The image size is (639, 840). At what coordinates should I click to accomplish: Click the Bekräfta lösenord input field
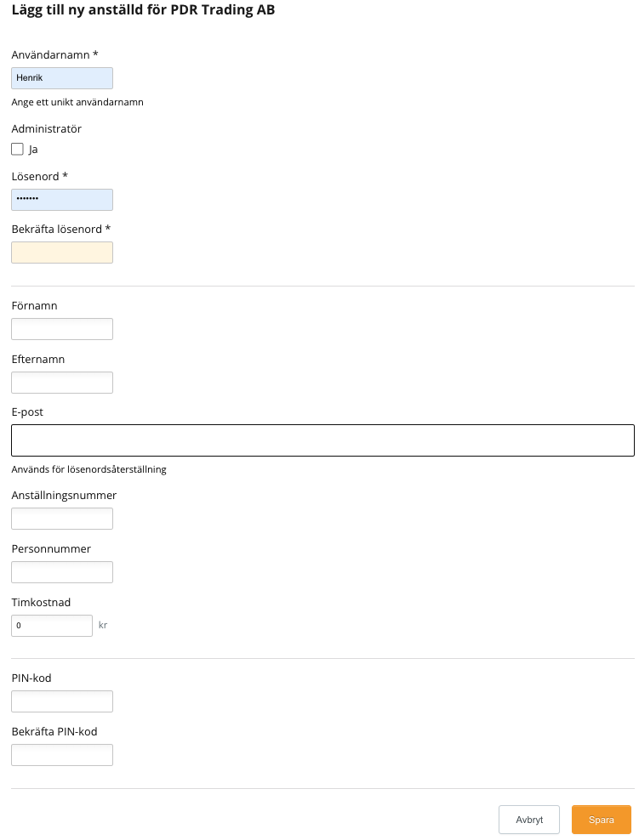click(62, 253)
